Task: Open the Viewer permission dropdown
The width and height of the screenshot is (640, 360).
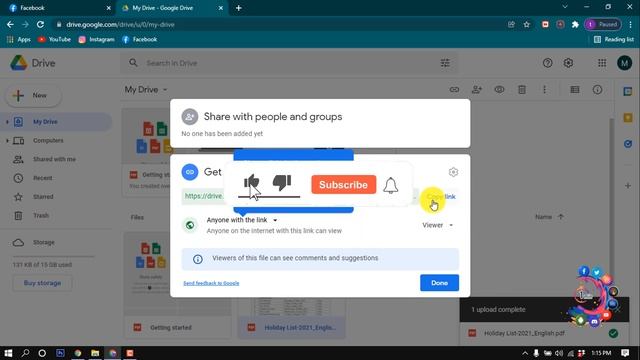Action: point(438,225)
